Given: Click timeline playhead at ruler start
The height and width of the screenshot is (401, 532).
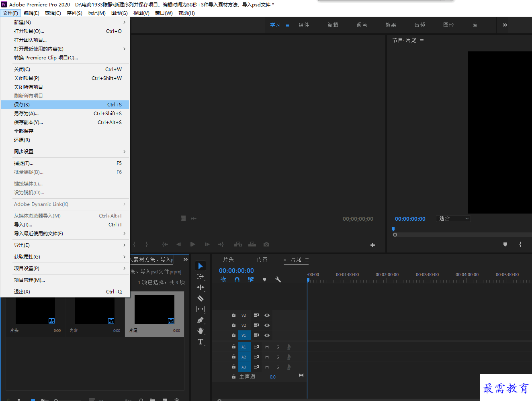Looking at the screenshot, I should [308, 280].
